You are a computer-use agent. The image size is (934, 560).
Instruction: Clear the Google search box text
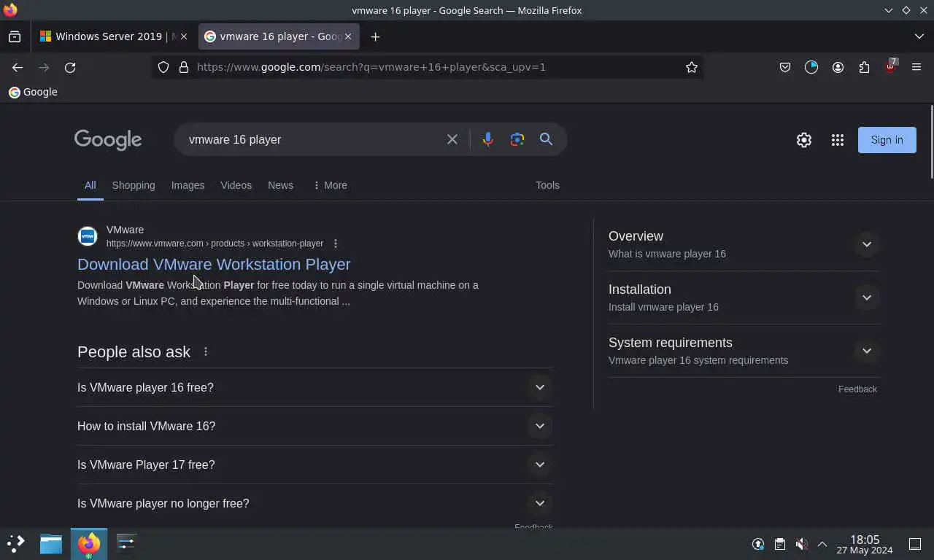(x=452, y=139)
